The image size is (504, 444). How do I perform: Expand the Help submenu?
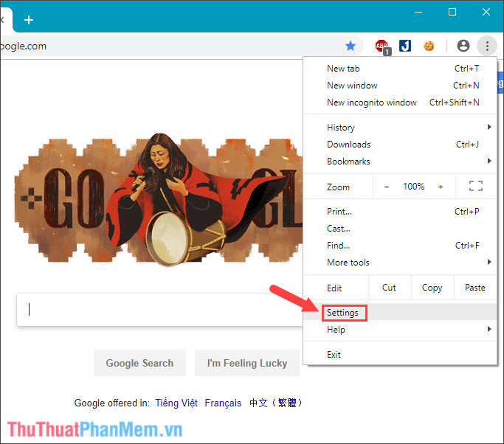(x=400, y=330)
